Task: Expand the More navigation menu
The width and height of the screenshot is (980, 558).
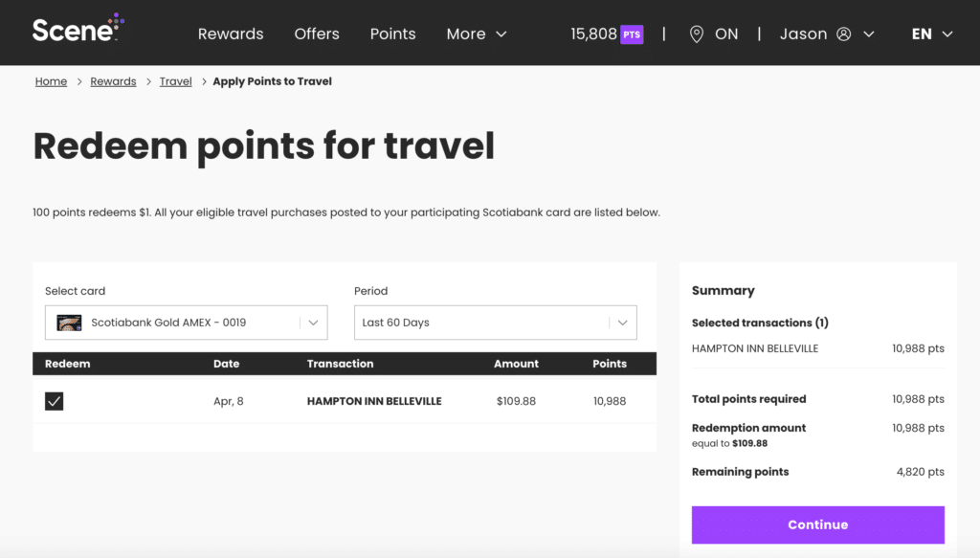Action: click(477, 34)
